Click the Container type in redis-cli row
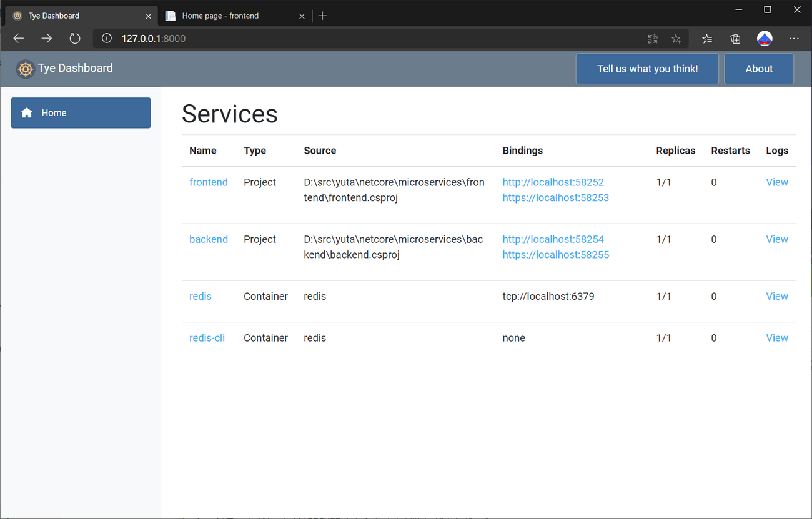The width and height of the screenshot is (812, 519). (x=266, y=338)
